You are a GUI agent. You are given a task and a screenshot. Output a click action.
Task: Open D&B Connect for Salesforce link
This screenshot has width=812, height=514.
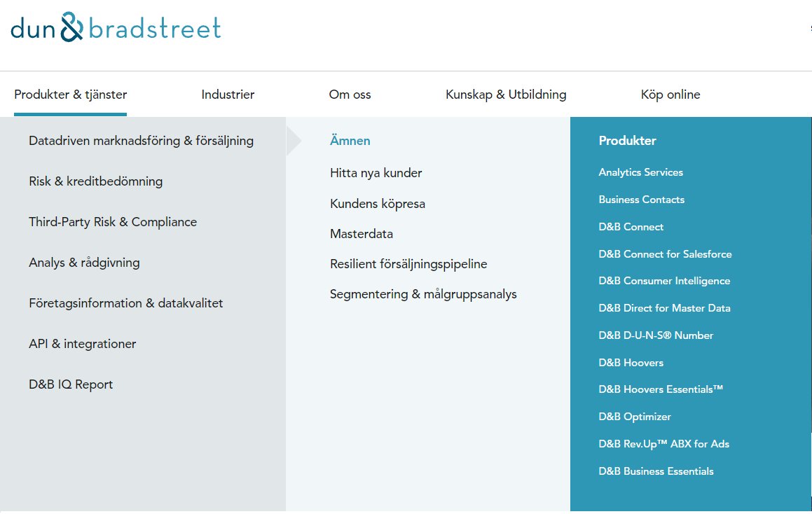[x=666, y=254]
